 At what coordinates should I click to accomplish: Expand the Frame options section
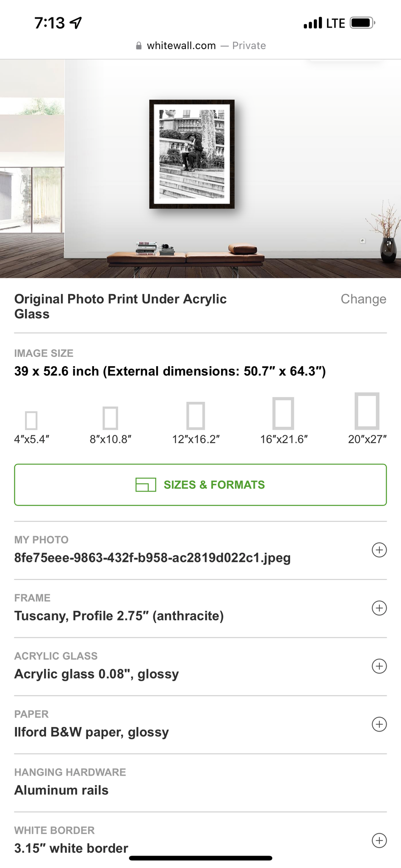coord(379,608)
